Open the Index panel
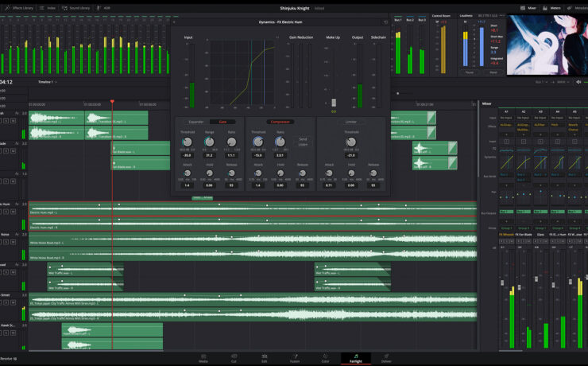 (x=48, y=8)
